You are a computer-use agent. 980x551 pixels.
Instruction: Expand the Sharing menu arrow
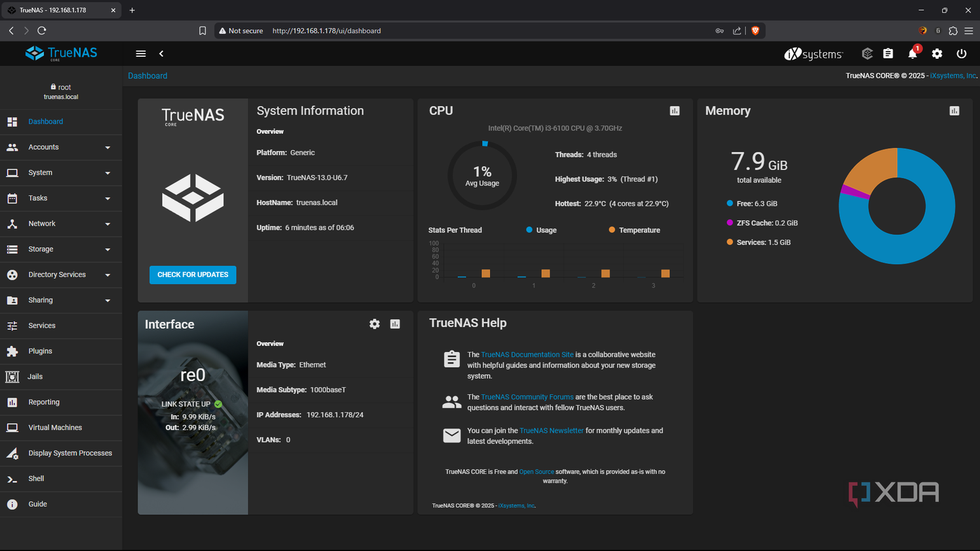(108, 300)
